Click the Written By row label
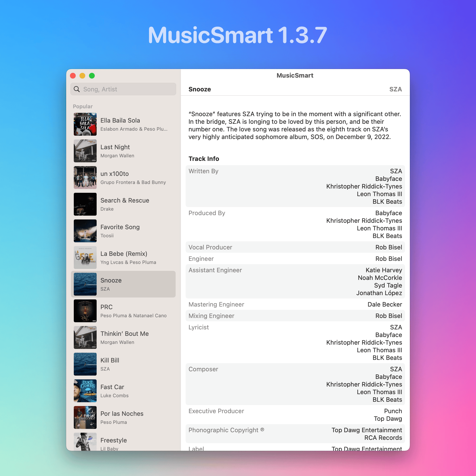Screen dimensions: 476x476 [x=203, y=171]
